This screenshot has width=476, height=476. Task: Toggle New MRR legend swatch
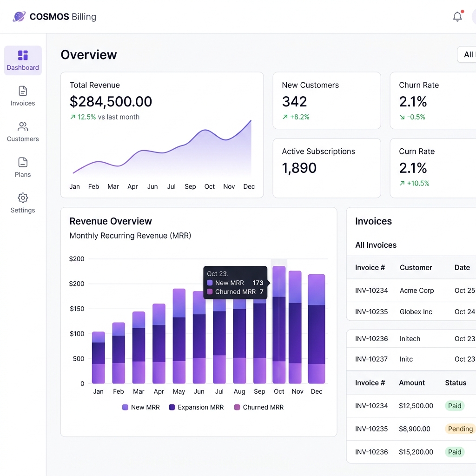click(125, 407)
